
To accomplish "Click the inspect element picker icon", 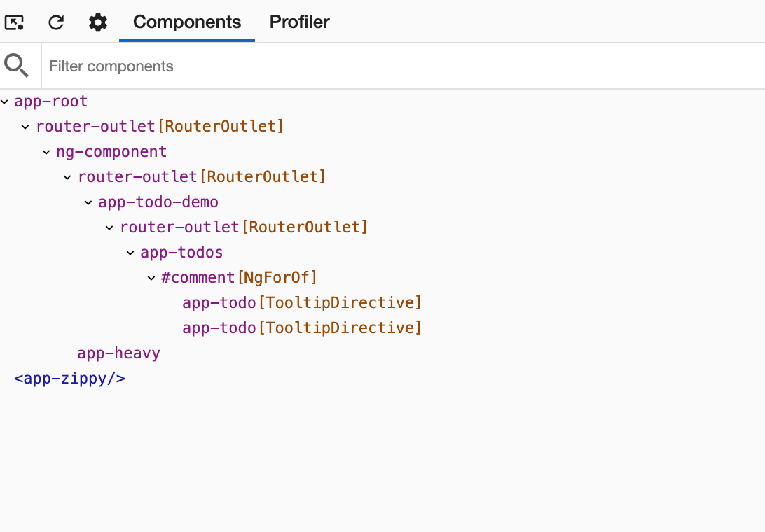I will click(x=15, y=22).
